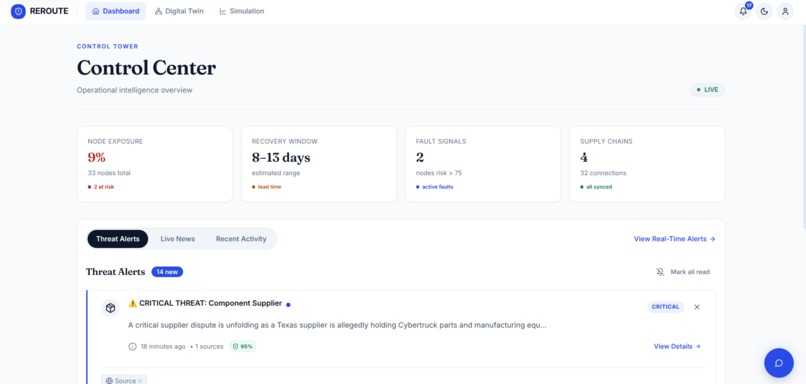This screenshot has width=806, height=384.
Task: Click the 8–13 days value
Action: [x=281, y=157]
